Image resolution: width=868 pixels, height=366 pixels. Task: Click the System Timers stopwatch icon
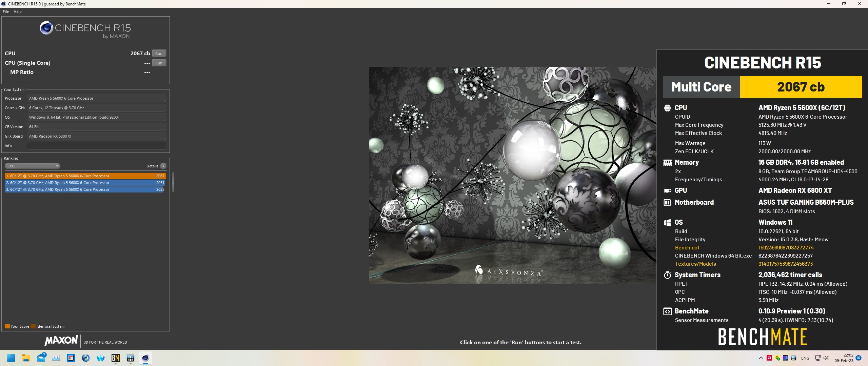click(x=667, y=275)
